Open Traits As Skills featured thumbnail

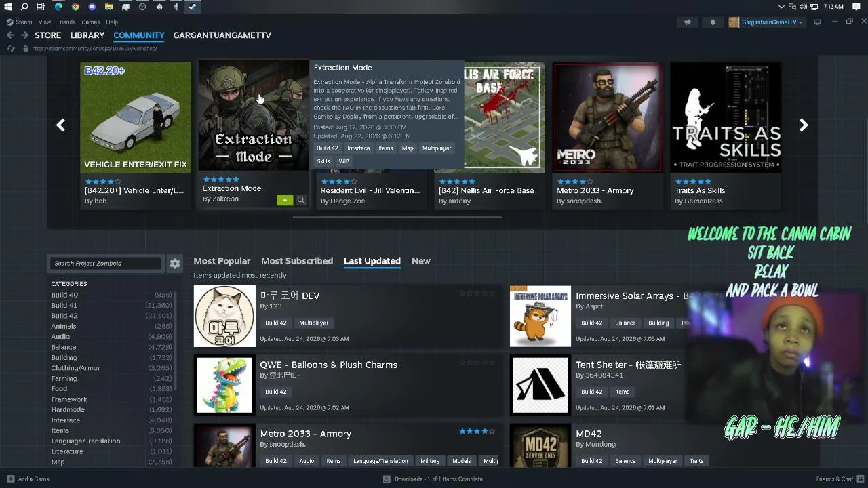726,117
